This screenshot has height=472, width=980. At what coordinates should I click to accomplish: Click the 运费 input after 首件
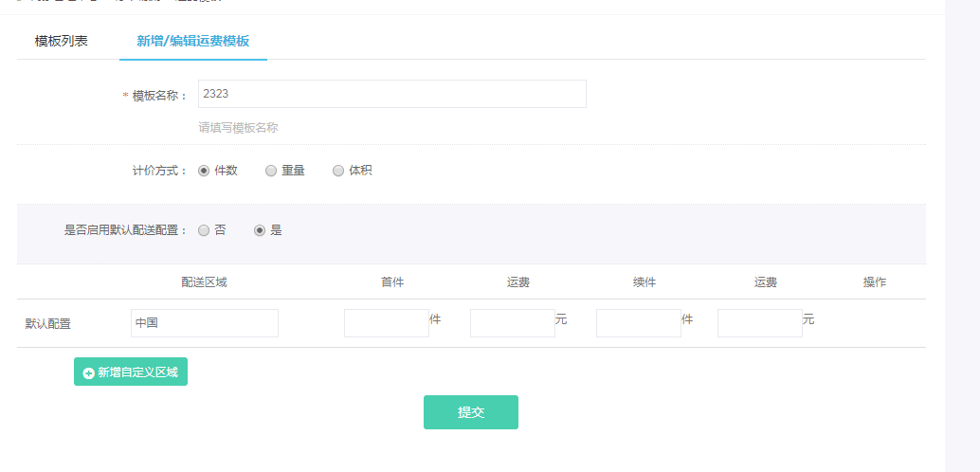coord(512,323)
